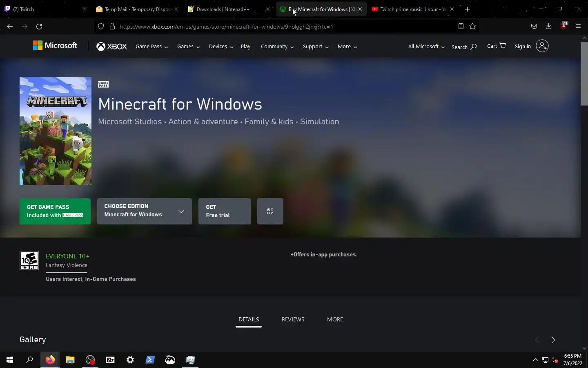This screenshot has width=588, height=368.
Task: Click the Microsoft logo
Action: [55, 46]
